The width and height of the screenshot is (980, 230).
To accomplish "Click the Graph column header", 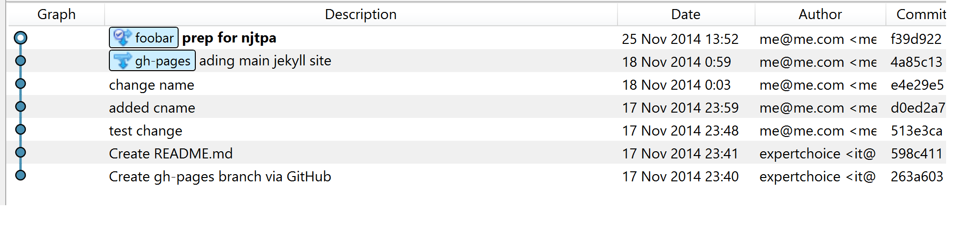I will [56, 14].
